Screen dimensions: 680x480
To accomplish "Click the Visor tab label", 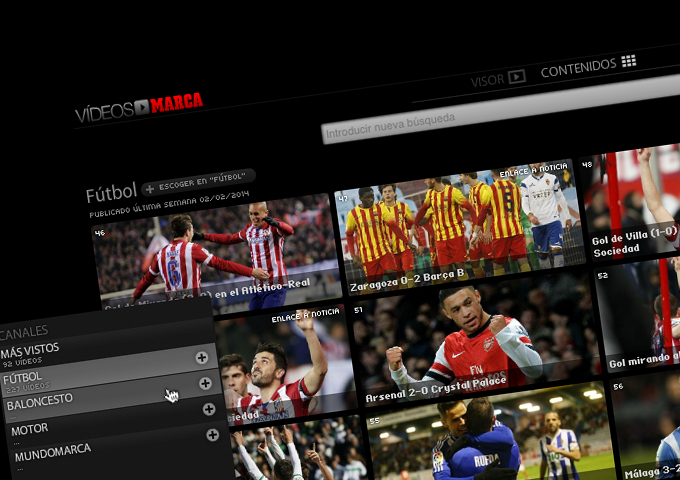I will point(487,81).
